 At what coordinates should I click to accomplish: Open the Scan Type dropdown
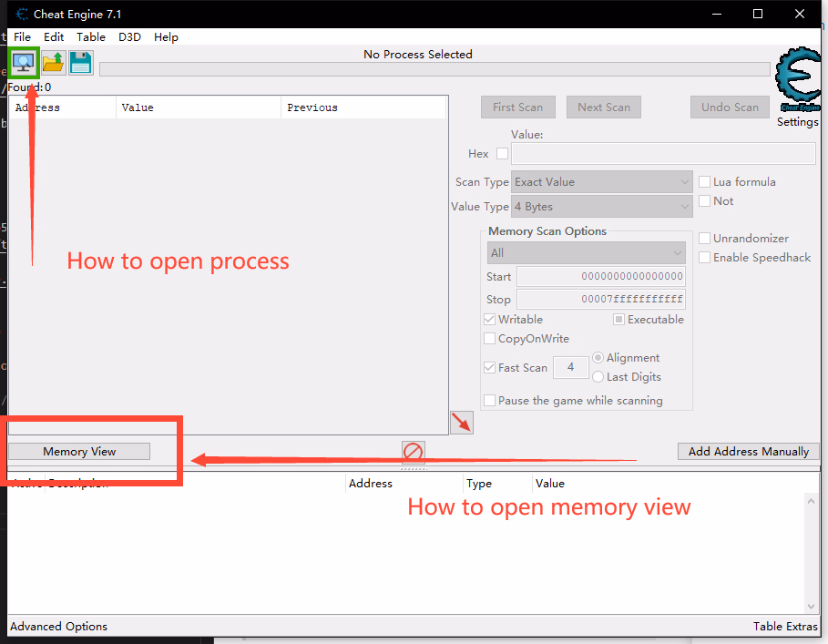click(601, 181)
